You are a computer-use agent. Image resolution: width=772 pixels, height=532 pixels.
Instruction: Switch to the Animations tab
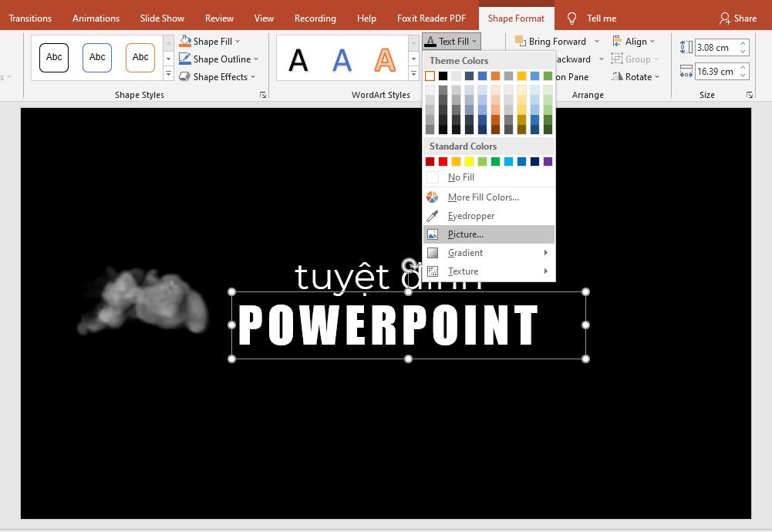(x=96, y=18)
